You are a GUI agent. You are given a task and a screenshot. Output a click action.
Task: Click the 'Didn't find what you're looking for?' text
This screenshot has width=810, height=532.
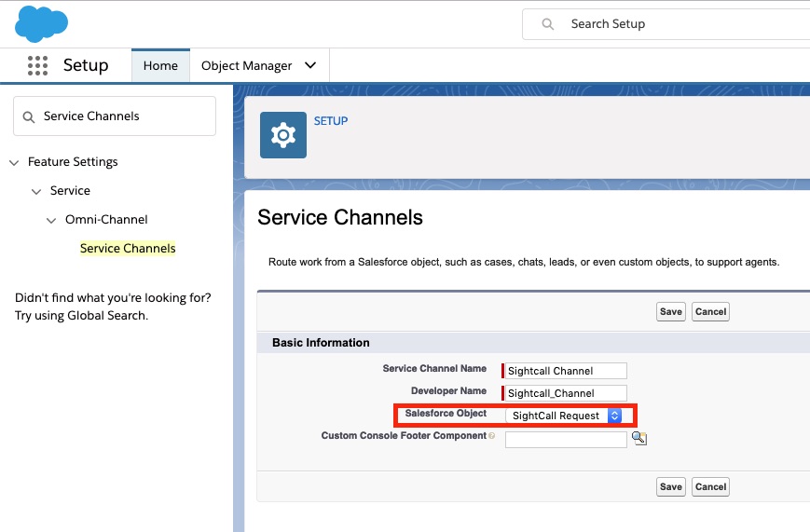[x=113, y=298]
